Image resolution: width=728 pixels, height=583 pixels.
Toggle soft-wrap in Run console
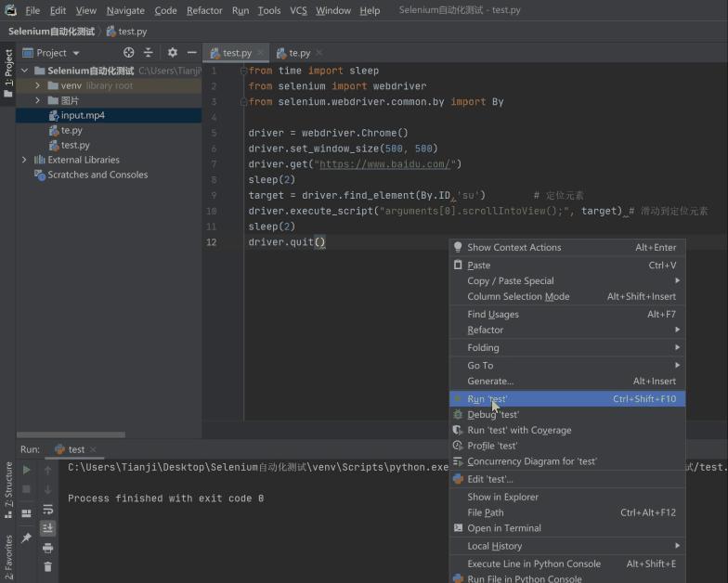(x=47, y=510)
